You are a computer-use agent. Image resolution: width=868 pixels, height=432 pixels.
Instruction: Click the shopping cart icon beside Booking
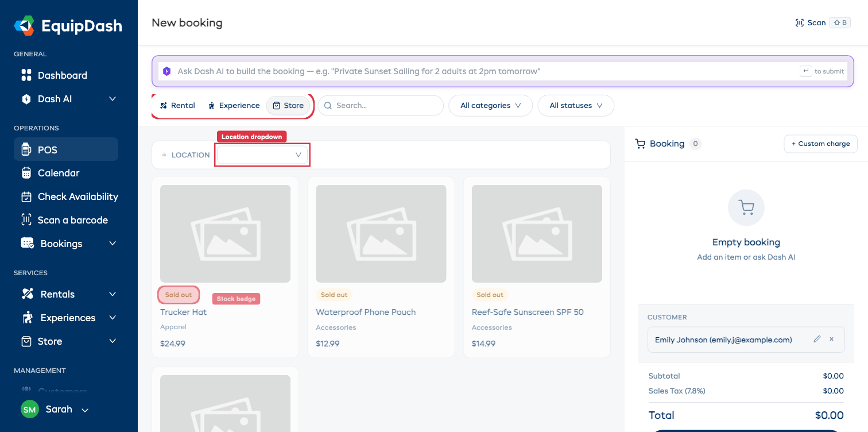pyautogui.click(x=640, y=144)
